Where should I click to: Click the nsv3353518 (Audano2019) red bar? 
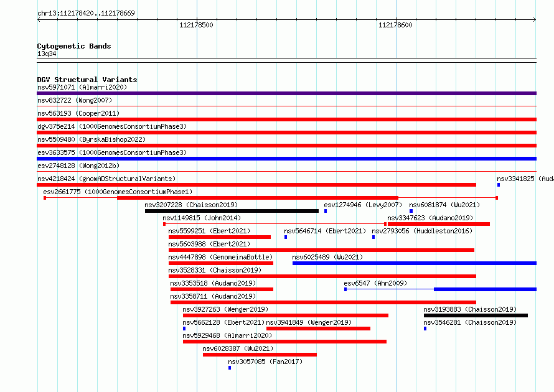(x=222, y=289)
